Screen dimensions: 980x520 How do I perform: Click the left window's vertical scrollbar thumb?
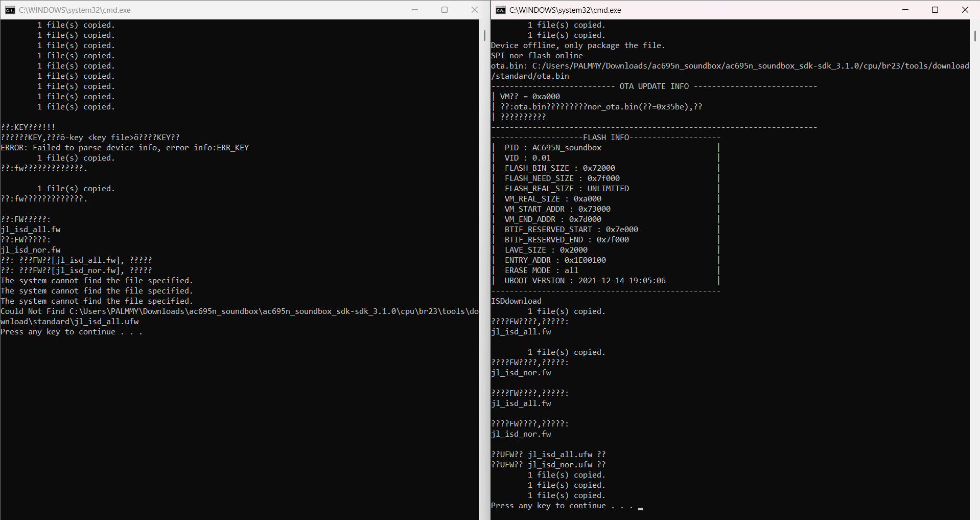coord(484,35)
